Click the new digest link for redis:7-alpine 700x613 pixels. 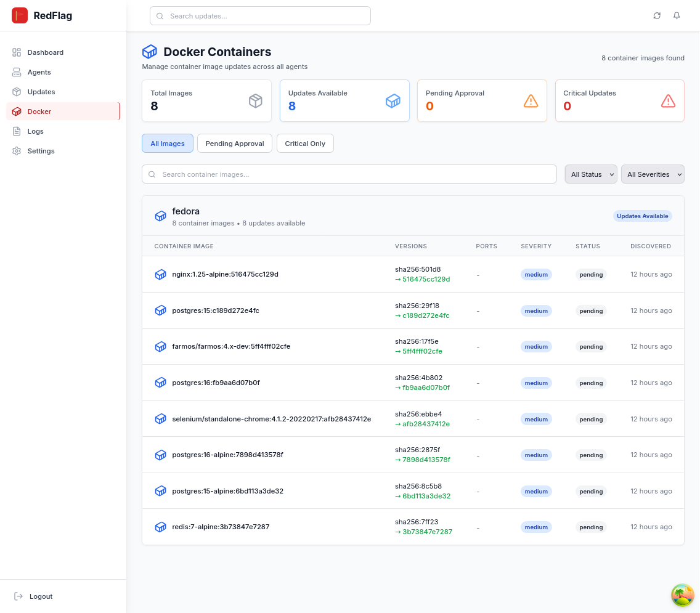pos(423,532)
